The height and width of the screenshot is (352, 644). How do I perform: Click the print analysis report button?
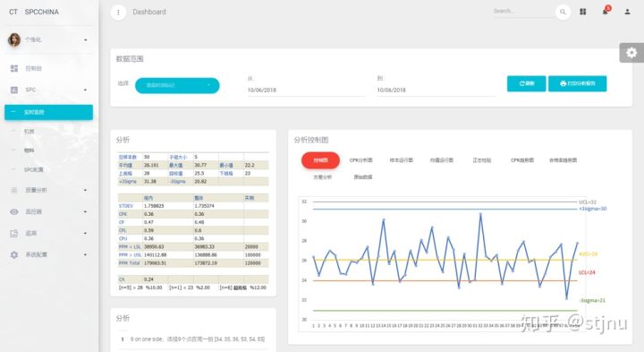[577, 83]
